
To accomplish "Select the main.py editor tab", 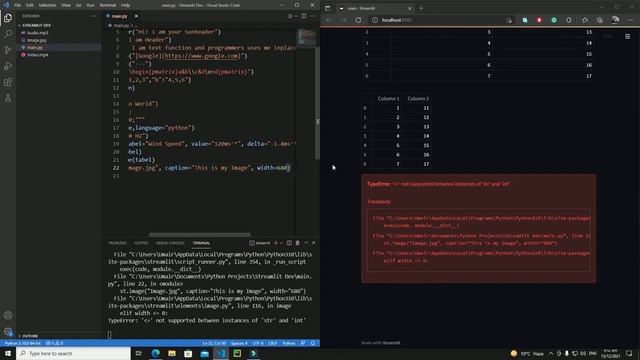I will 120,16.
